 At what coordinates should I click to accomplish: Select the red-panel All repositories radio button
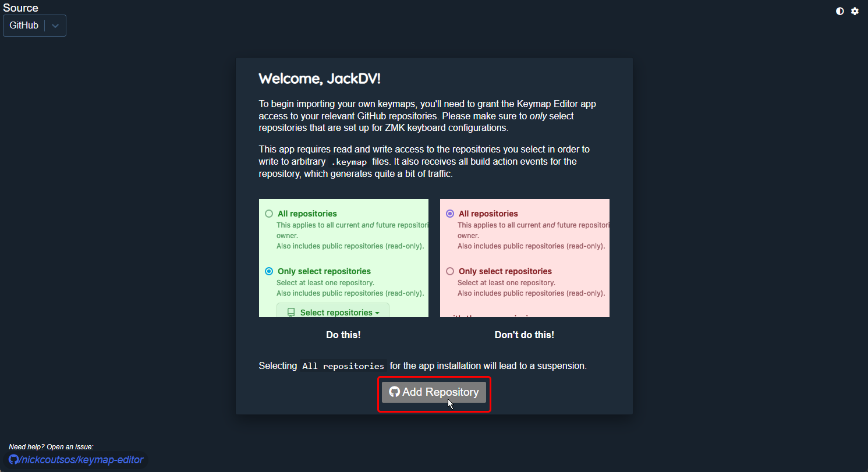(x=450, y=214)
